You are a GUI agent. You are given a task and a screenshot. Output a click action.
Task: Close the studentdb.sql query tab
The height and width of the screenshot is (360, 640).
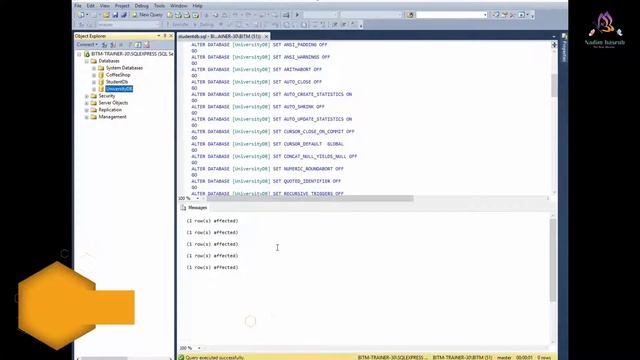coord(266,36)
